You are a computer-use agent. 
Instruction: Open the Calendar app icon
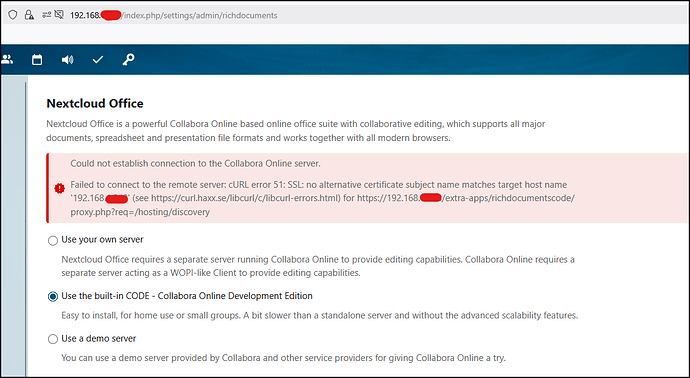(37, 59)
